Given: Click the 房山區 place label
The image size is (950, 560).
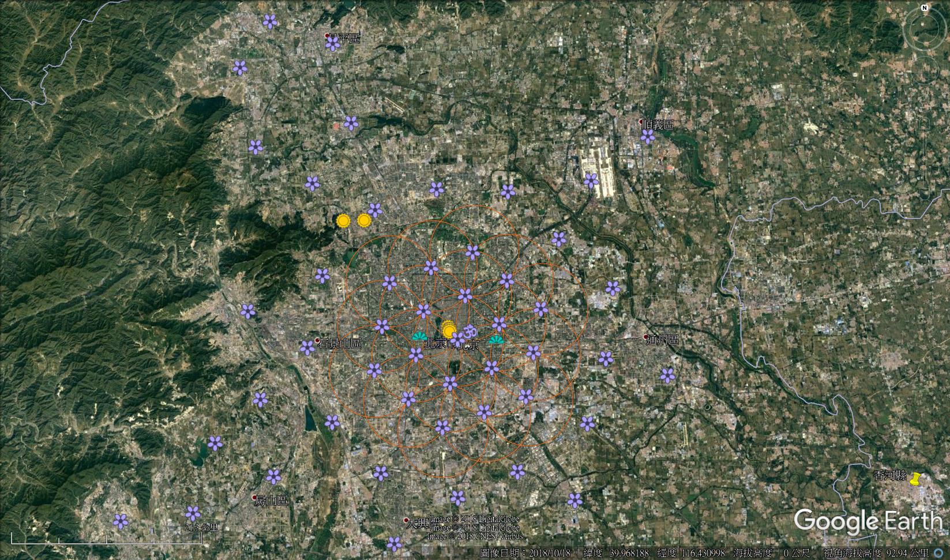Looking at the screenshot, I should (x=271, y=500).
